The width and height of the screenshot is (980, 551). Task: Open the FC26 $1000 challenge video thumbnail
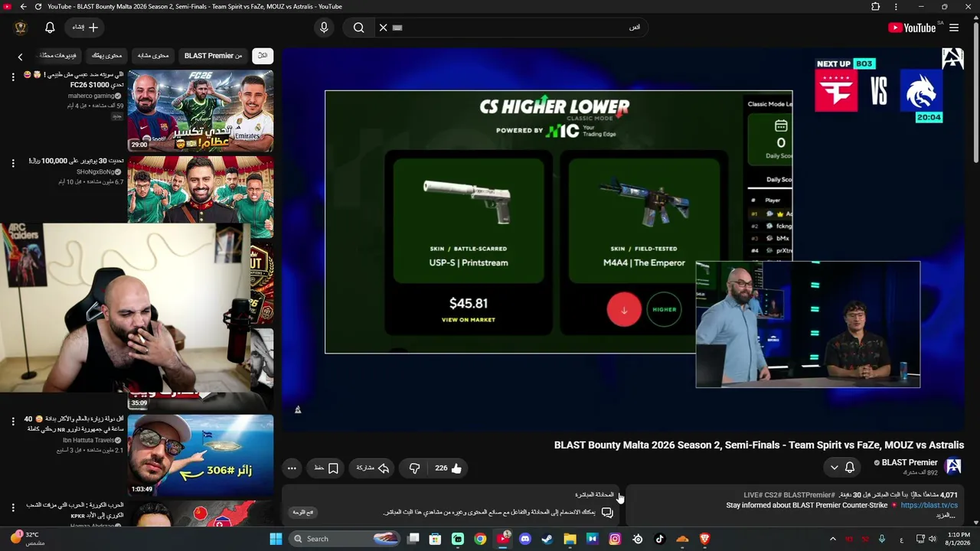[201, 111]
